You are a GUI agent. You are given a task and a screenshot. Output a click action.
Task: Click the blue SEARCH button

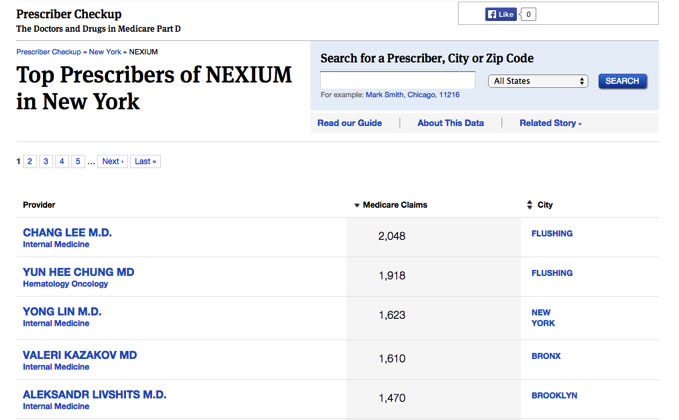(622, 81)
